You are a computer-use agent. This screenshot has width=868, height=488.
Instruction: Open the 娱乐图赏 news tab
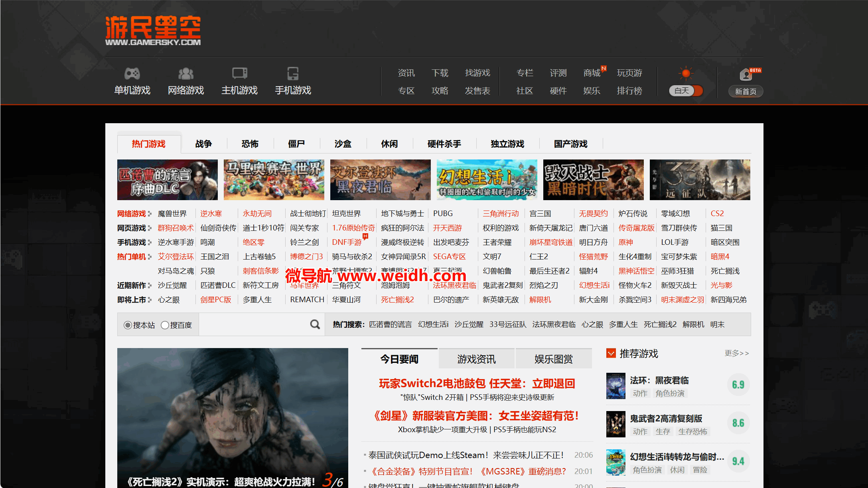click(554, 359)
